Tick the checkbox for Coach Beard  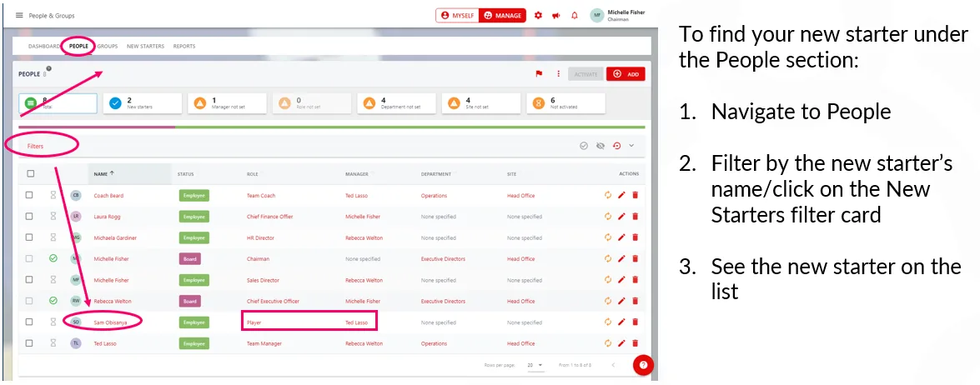[x=29, y=195]
